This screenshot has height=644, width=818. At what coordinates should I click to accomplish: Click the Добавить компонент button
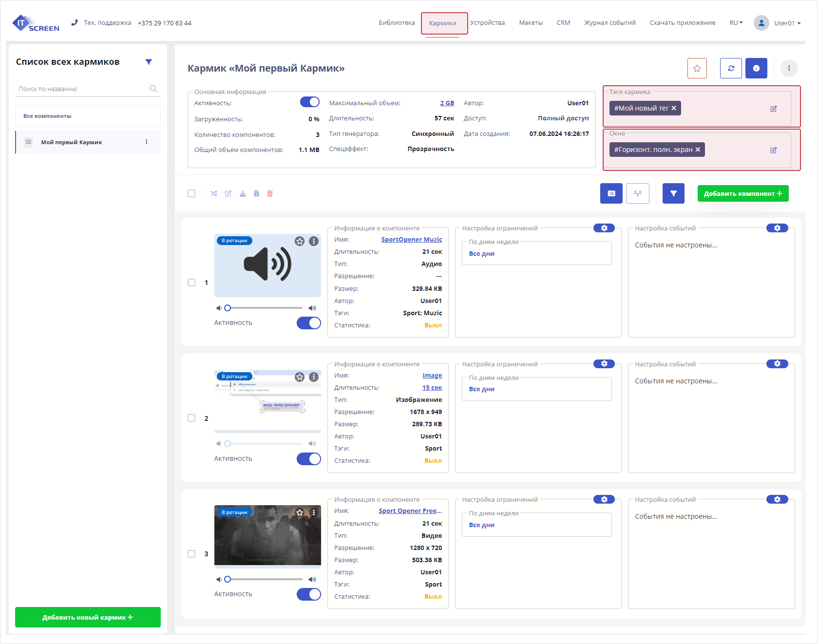click(x=742, y=193)
